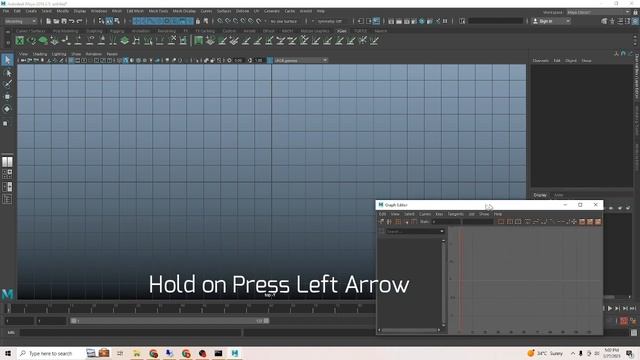
Task: Click the Undo arrow icon
Action: pyautogui.click(x=72, y=21)
